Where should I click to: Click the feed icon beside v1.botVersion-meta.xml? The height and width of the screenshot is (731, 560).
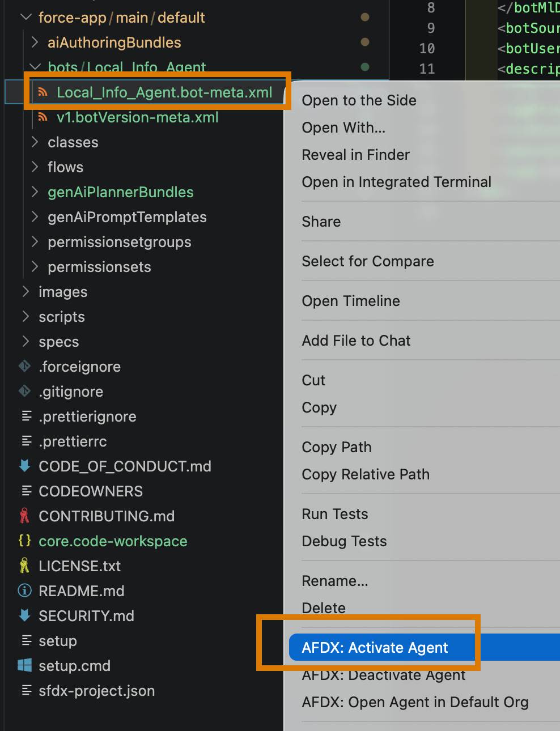44,117
